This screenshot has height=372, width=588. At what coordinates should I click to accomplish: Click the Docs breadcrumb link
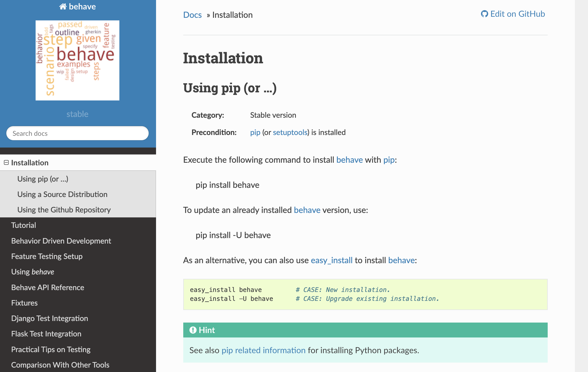tap(192, 15)
